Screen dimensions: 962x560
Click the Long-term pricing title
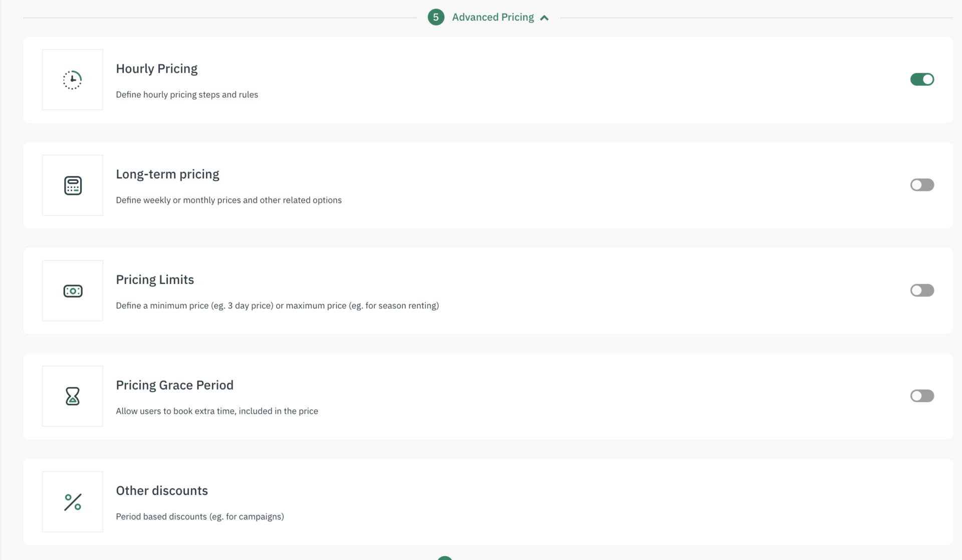167,174
